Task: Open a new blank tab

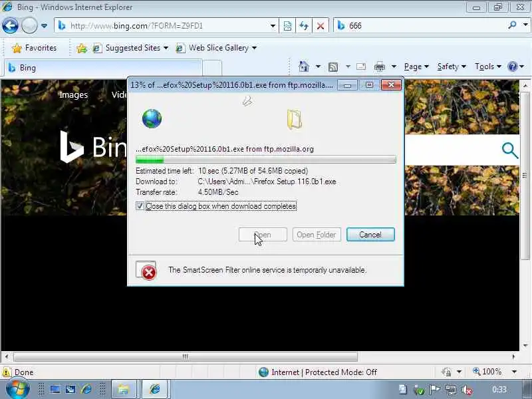Action: coord(212,68)
